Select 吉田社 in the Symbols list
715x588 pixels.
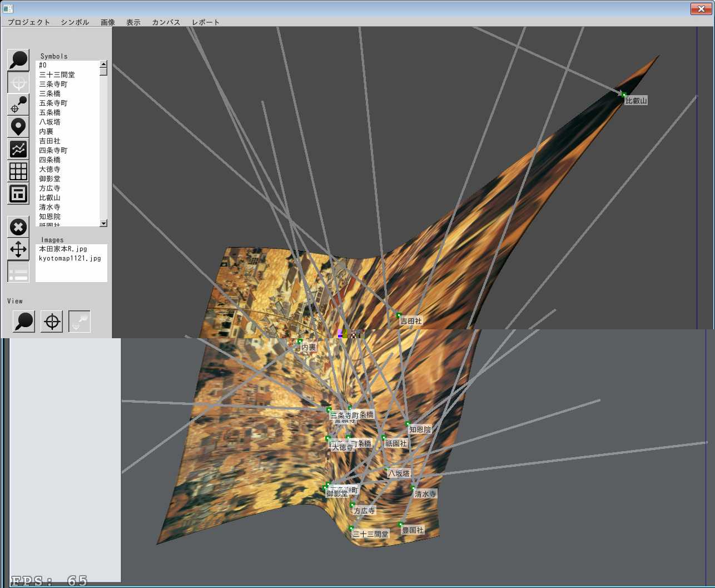click(x=67, y=141)
